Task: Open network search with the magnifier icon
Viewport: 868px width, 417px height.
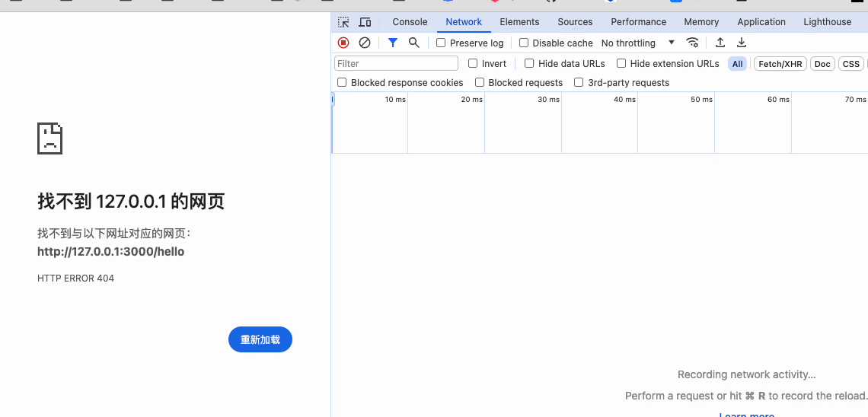Action: 413,43
